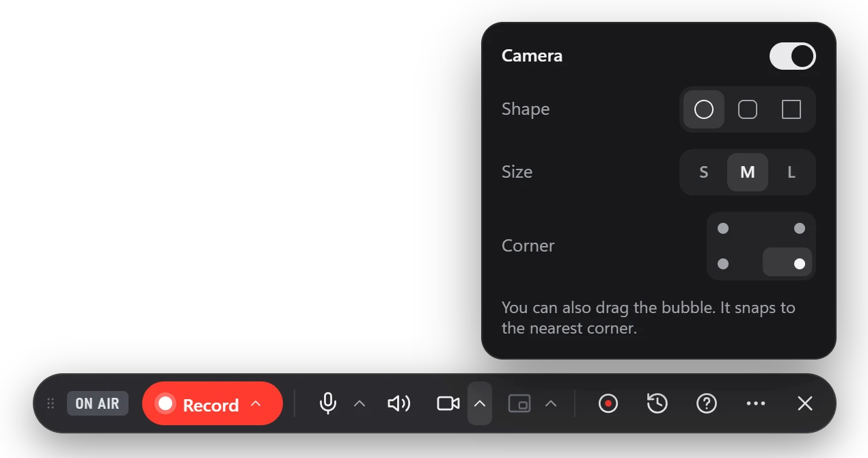Set camera size to L
Screen dimensions: 868x458
tap(791, 172)
